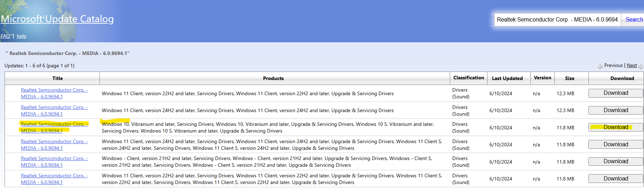The width and height of the screenshot is (644, 190).
Task: Go to the Next results page
Action: pyautogui.click(x=632, y=66)
